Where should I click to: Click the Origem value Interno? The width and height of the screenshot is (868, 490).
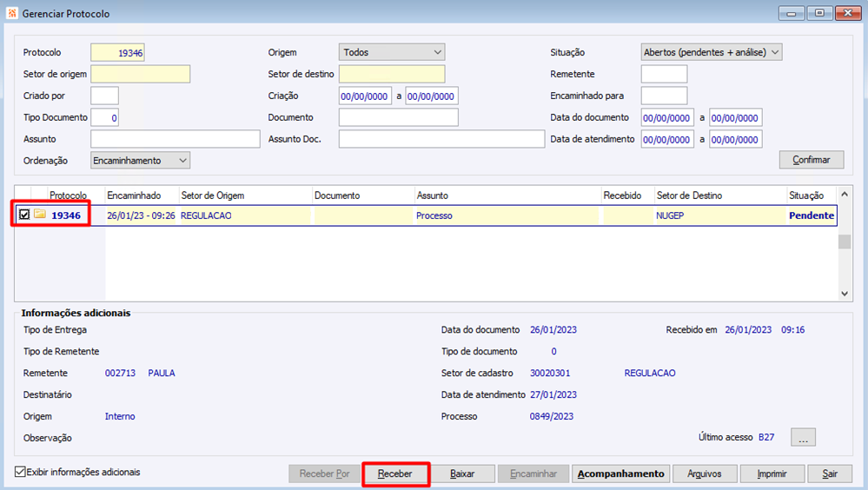[x=120, y=416]
